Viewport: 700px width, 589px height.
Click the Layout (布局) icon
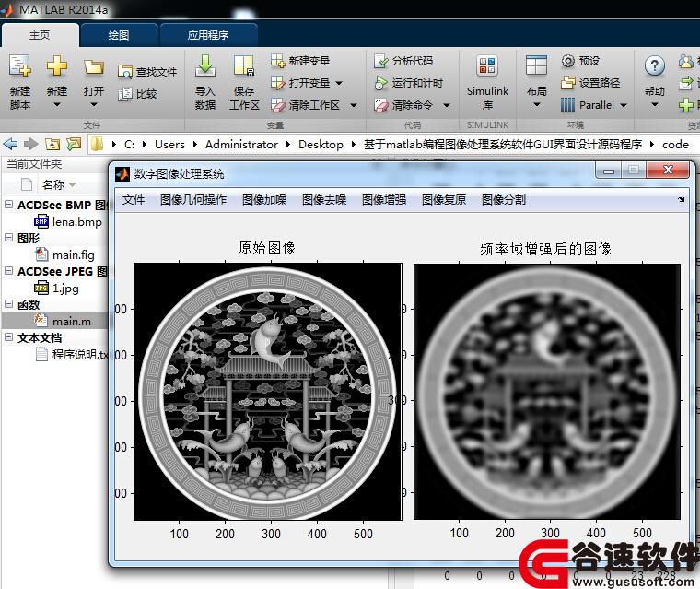click(536, 65)
